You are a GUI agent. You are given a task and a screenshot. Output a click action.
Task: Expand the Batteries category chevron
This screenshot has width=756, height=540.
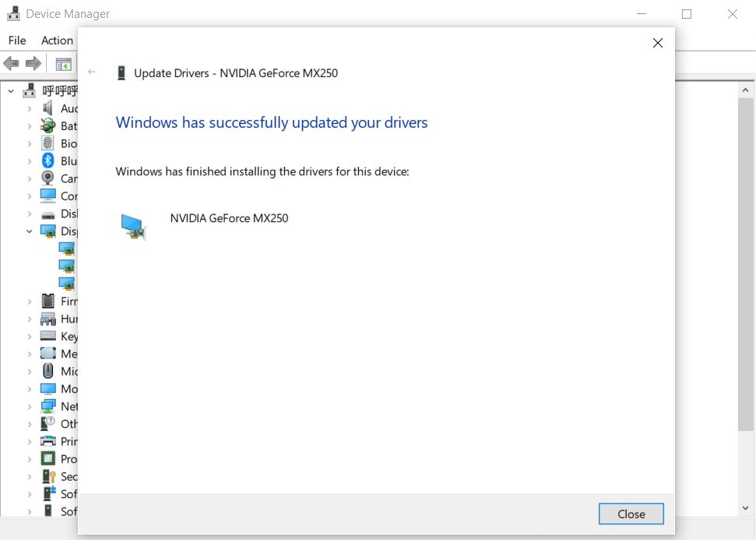point(30,126)
